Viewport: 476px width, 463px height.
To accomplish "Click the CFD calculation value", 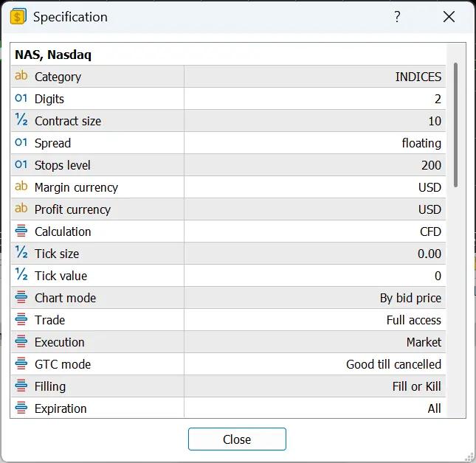I will click(x=430, y=232).
